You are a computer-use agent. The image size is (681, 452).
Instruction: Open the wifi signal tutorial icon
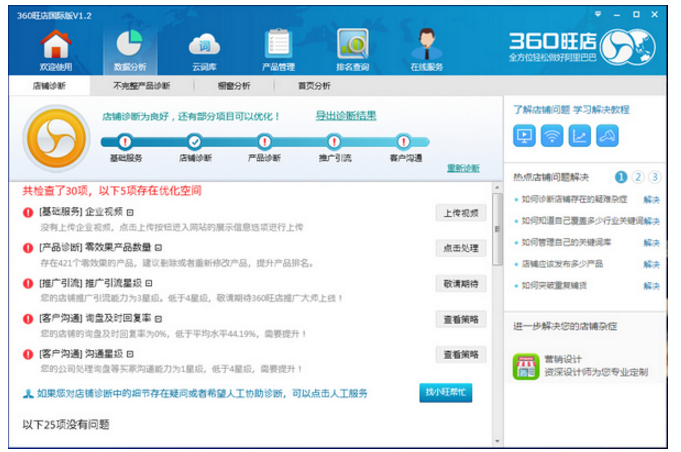coord(552,136)
